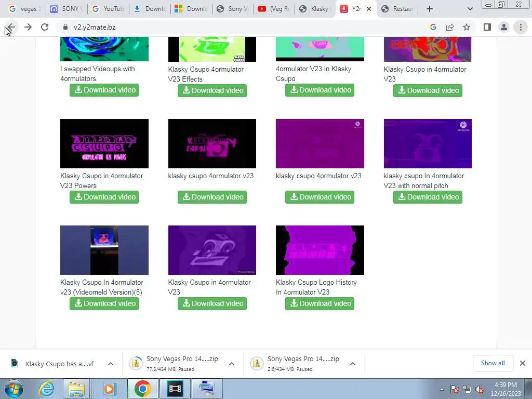Viewport: 532px width, 399px height.
Task: Go back to the previous page
Action: pyautogui.click(x=11, y=27)
